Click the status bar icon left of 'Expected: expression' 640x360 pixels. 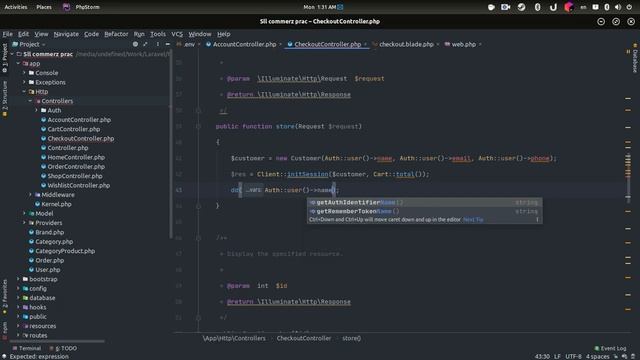[4, 356]
